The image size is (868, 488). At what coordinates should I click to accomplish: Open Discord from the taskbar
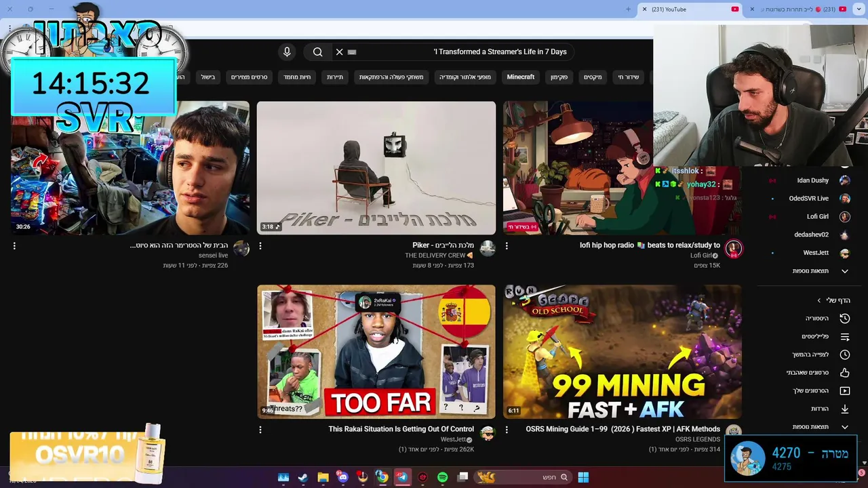pos(342,477)
